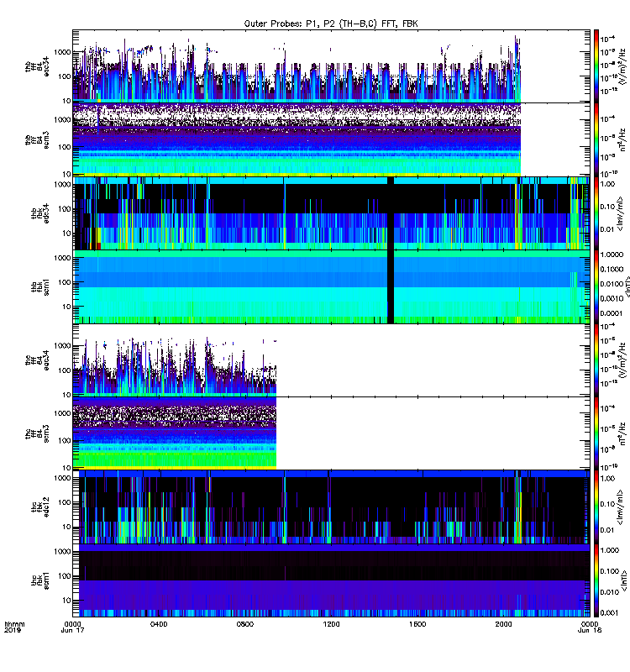
Task: Click the color bar of thc fbk scm1 panel
Action: (x=596, y=580)
